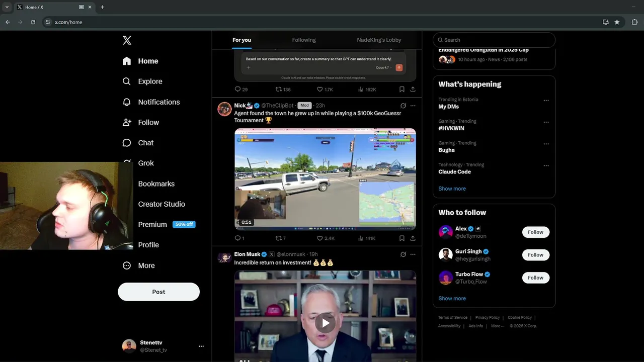Open more options on Nick's post
The height and width of the screenshot is (362, 644).
point(413,106)
